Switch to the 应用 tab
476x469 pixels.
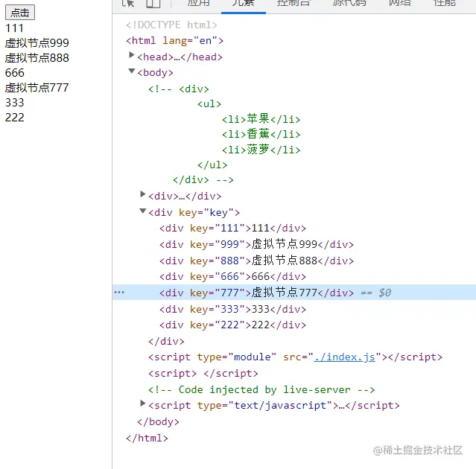[199, 3]
